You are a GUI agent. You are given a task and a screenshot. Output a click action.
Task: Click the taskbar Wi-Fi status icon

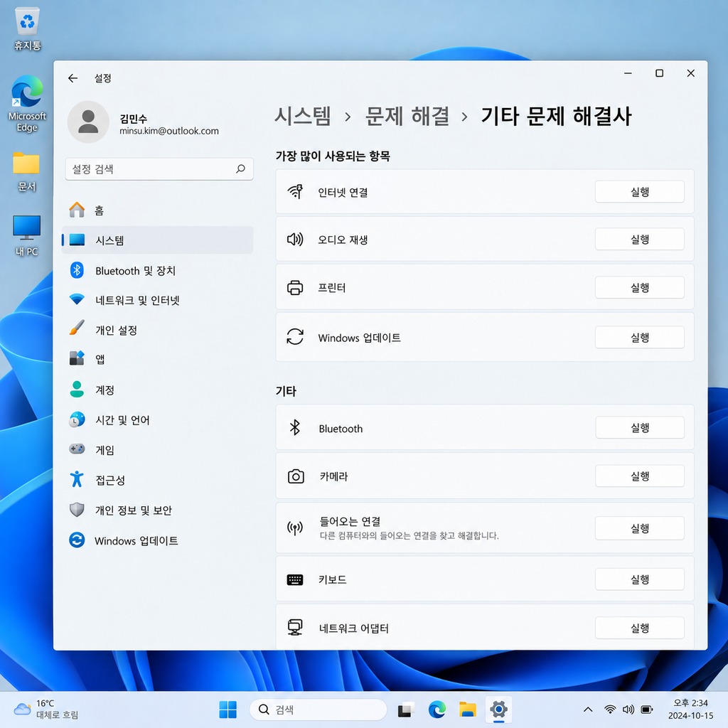[610, 710]
